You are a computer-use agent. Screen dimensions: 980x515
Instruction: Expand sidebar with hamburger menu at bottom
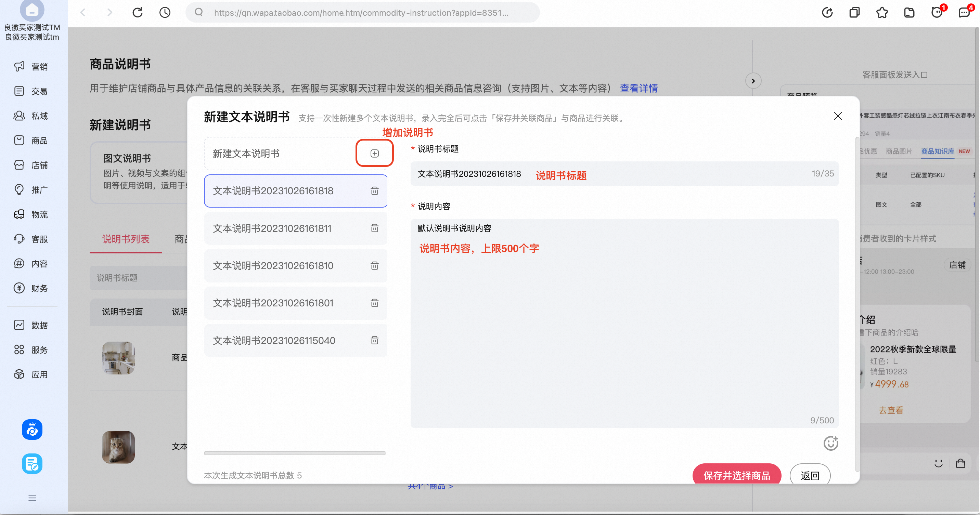[x=32, y=498]
